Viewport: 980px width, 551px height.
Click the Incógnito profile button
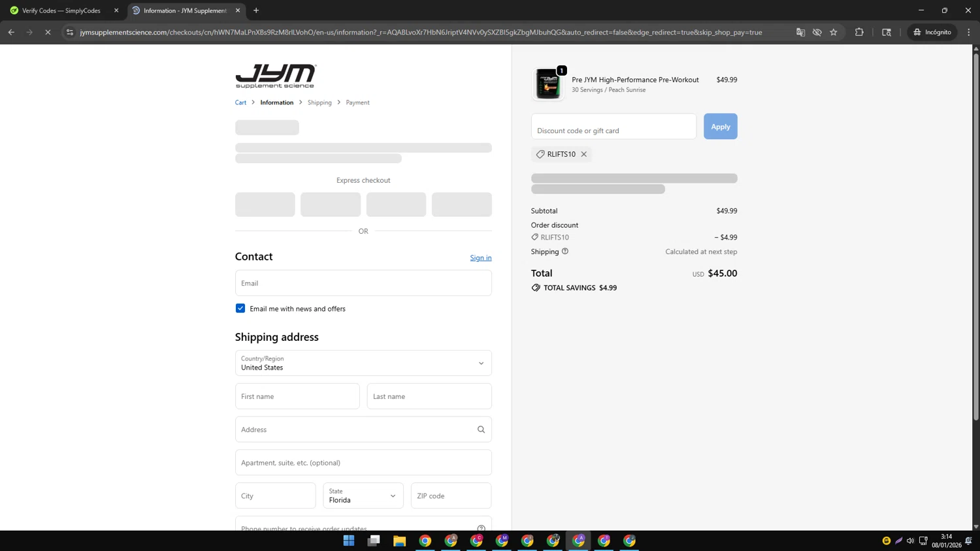point(932,32)
